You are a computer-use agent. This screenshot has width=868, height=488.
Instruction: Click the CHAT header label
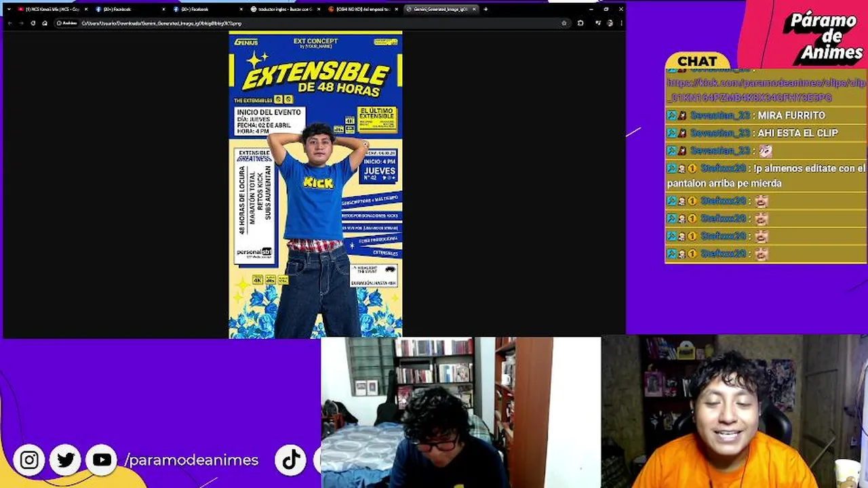coord(697,61)
